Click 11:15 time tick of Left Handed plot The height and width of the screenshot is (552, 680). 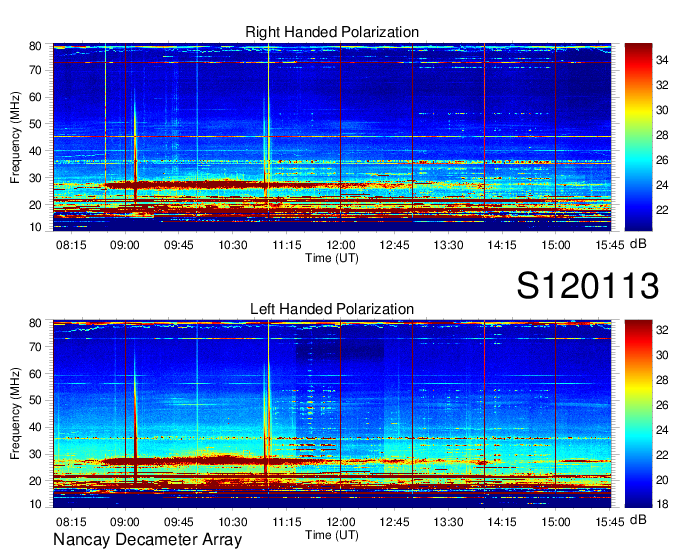[x=287, y=522]
